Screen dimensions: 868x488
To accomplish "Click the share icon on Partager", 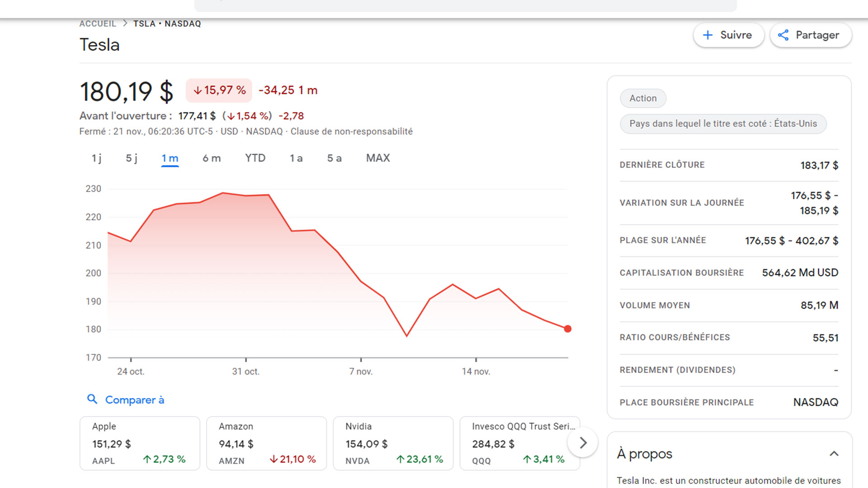I will click(x=783, y=35).
